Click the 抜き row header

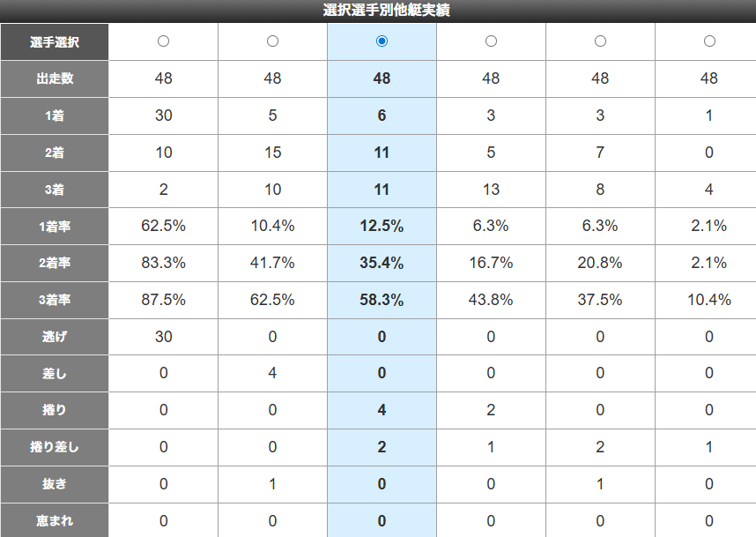[55, 484]
